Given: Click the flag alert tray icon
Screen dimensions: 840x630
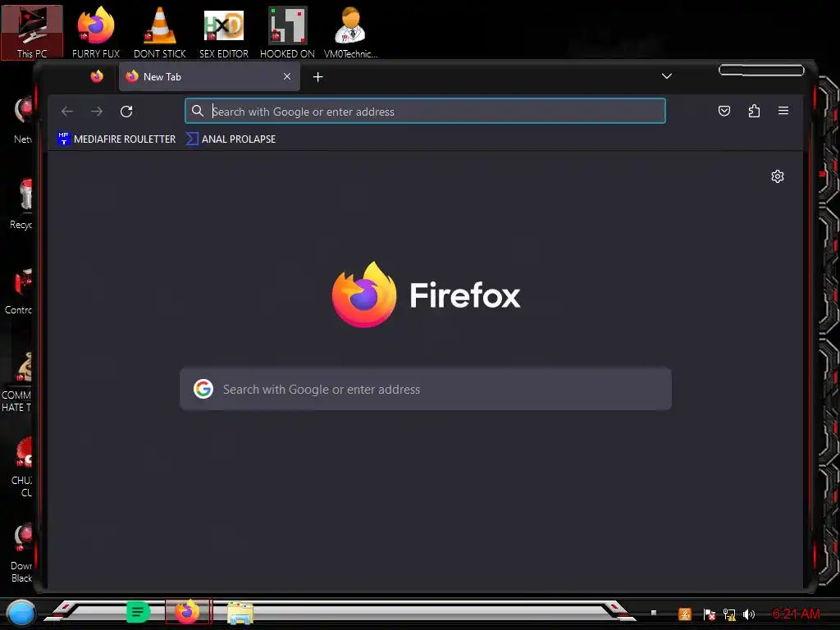Looking at the screenshot, I should tap(709, 614).
